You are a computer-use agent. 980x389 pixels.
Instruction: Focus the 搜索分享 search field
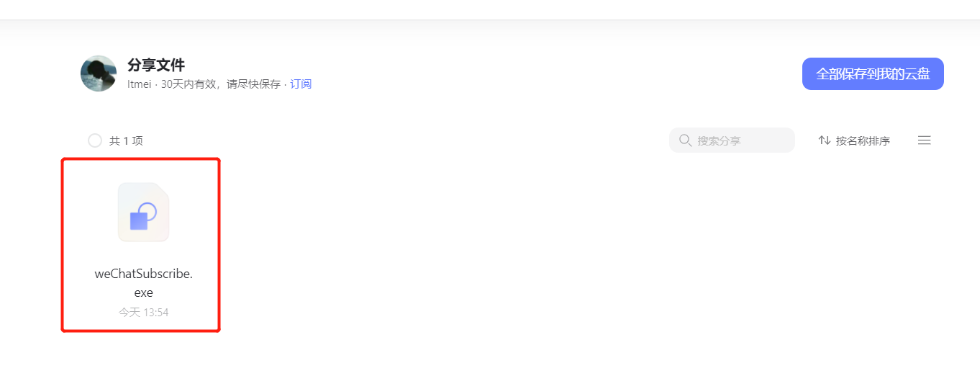[x=732, y=140]
